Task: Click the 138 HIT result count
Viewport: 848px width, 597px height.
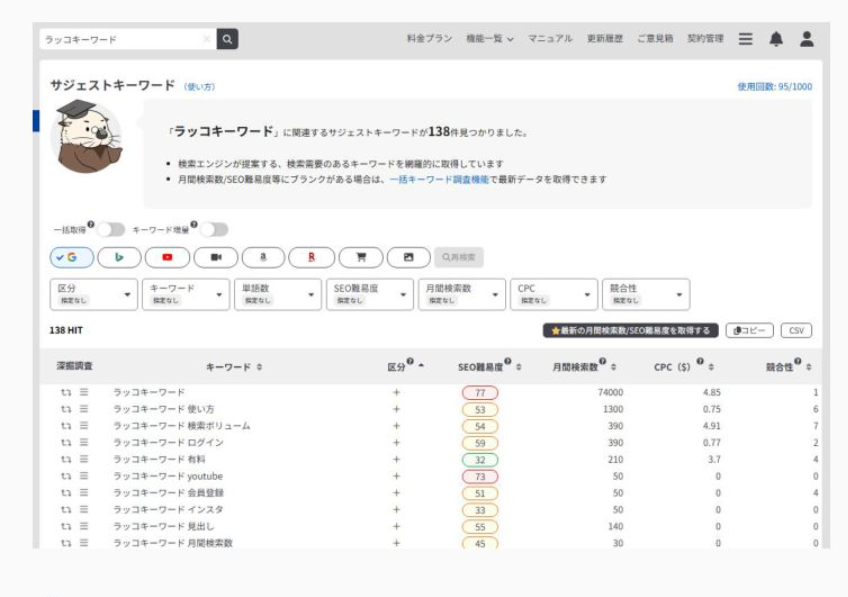Action: pyautogui.click(x=66, y=330)
